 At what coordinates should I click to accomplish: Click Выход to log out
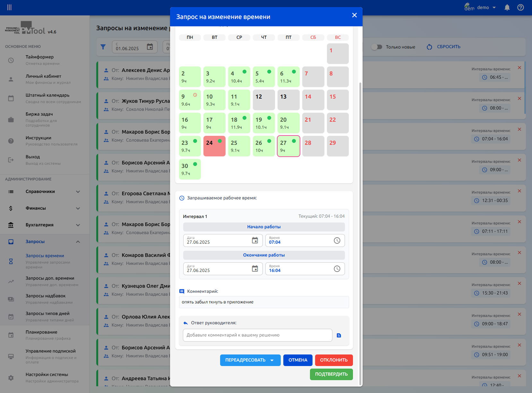(x=45, y=160)
